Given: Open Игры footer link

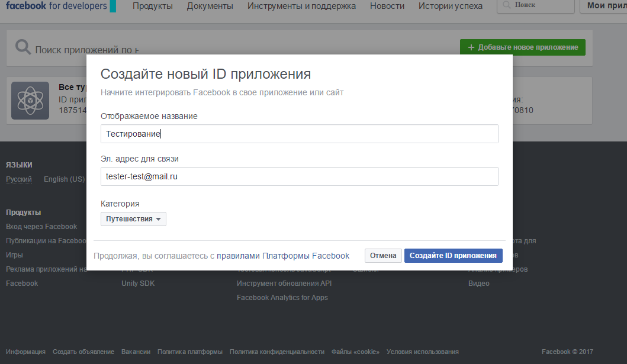Looking at the screenshot, I should point(14,255).
